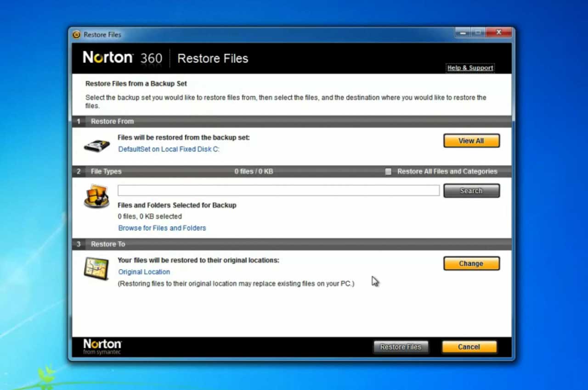Click the Original Location link
The image size is (588, 390).
144,272
